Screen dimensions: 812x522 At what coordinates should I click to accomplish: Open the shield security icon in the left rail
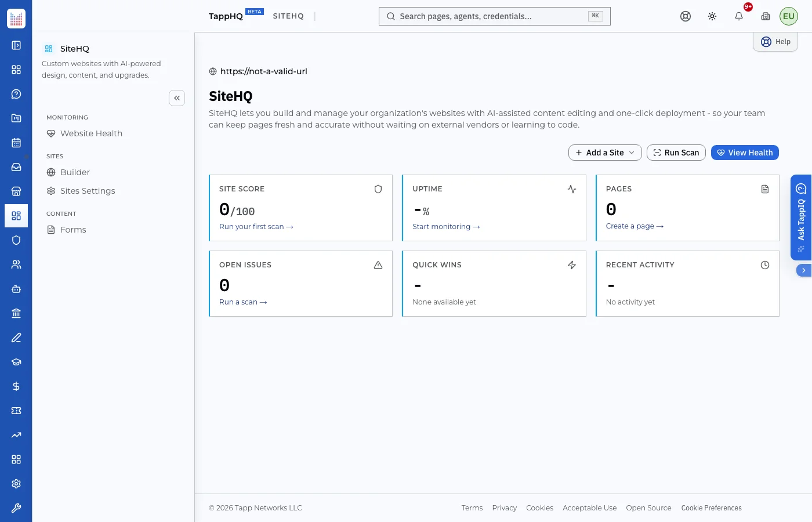click(x=16, y=240)
